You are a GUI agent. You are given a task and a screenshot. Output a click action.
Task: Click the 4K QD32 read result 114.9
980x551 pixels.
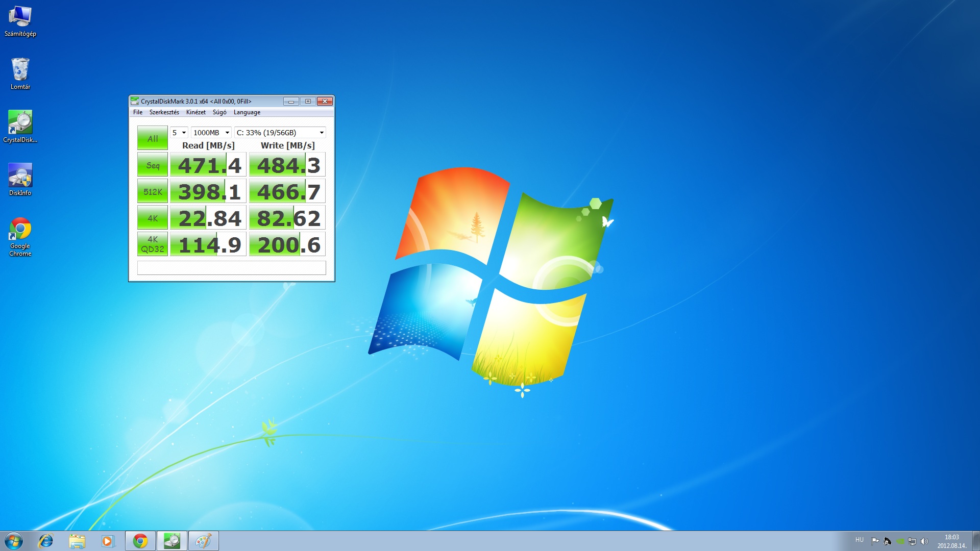208,244
